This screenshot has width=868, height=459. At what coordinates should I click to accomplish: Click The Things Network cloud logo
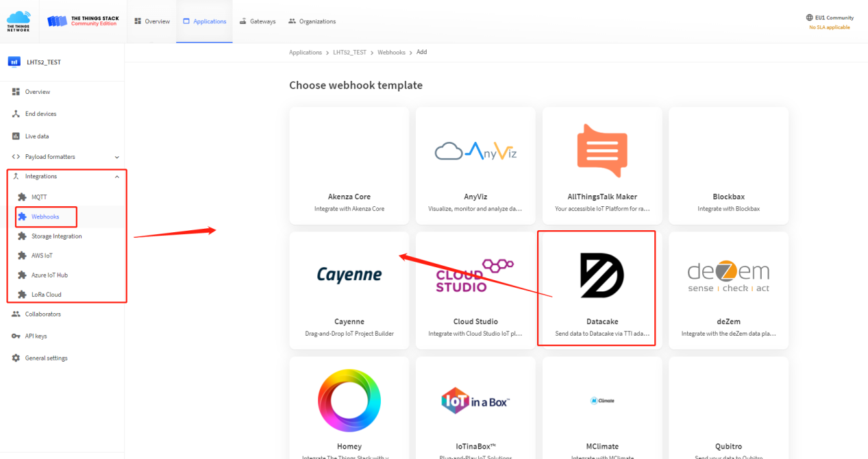pyautogui.click(x=18, y=21)
